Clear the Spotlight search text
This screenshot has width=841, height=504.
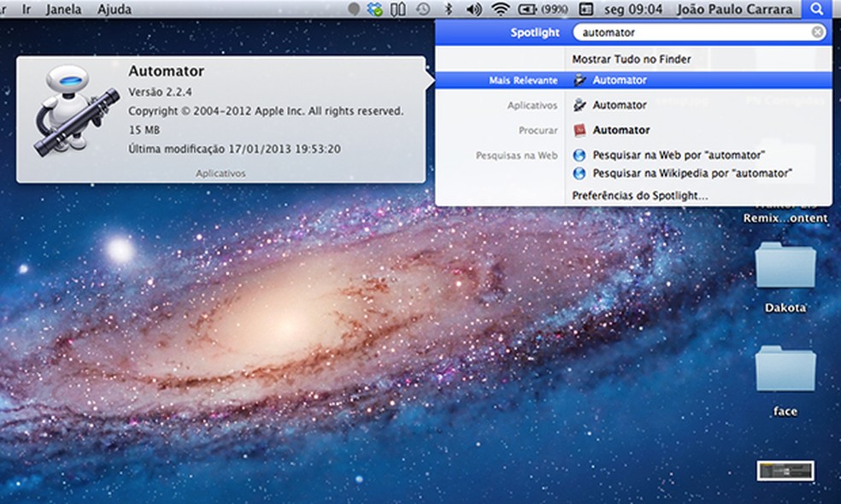817,32
